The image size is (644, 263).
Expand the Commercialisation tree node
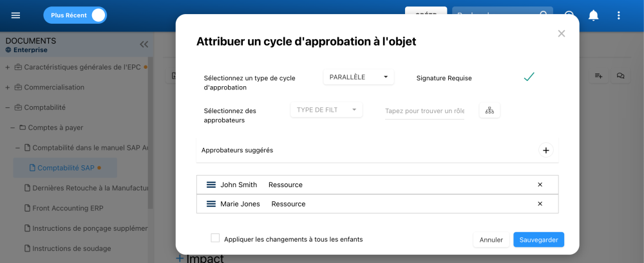[x=7, y=87]
